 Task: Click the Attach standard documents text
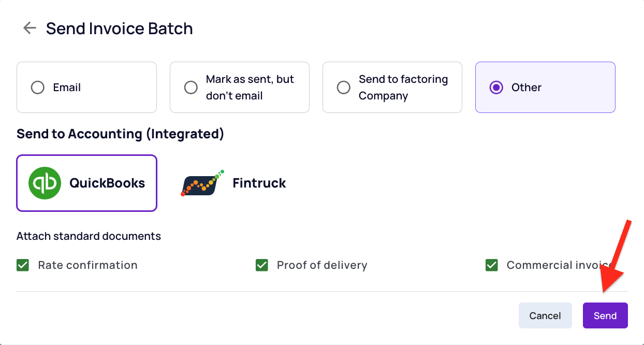(89, 236)
